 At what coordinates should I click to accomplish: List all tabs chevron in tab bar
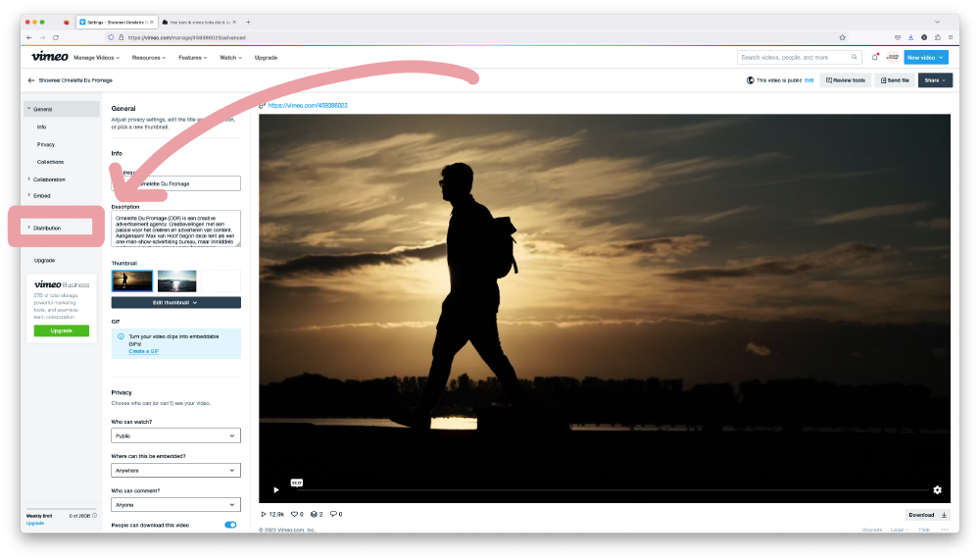click(x=937, y=22)
